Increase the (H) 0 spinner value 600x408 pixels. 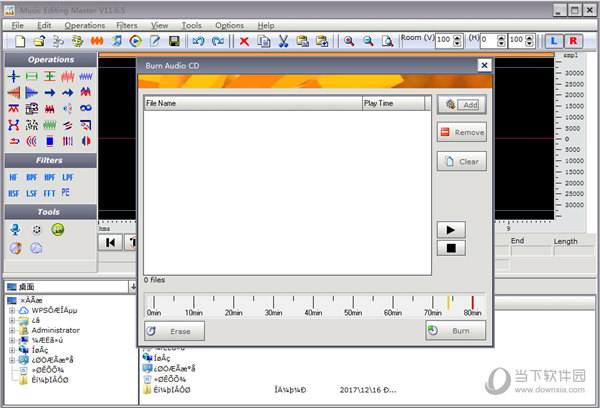click(501, 38)
